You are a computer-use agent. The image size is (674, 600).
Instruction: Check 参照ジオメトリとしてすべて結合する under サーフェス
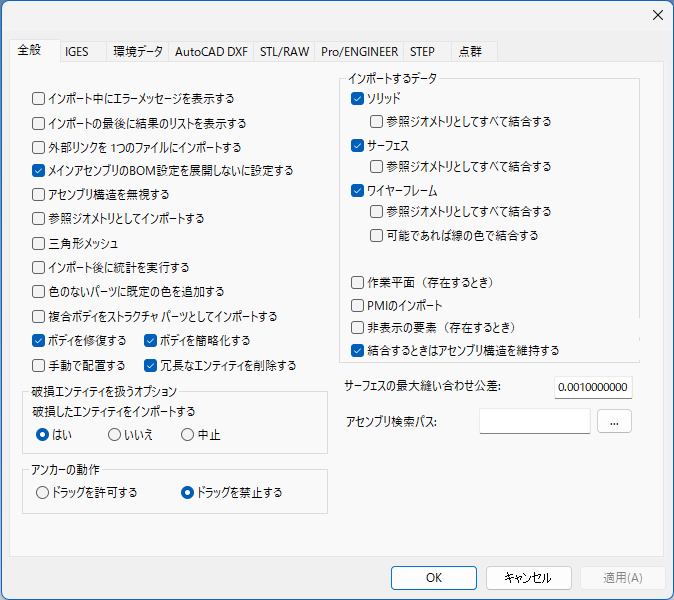point(376,166)
